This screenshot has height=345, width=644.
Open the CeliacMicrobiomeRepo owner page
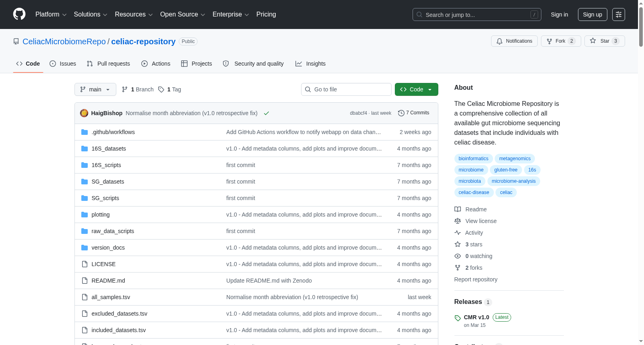click(64, 41)
